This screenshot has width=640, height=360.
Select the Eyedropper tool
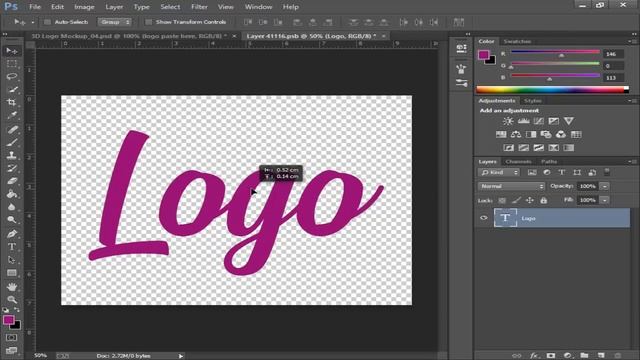point(11,116)
